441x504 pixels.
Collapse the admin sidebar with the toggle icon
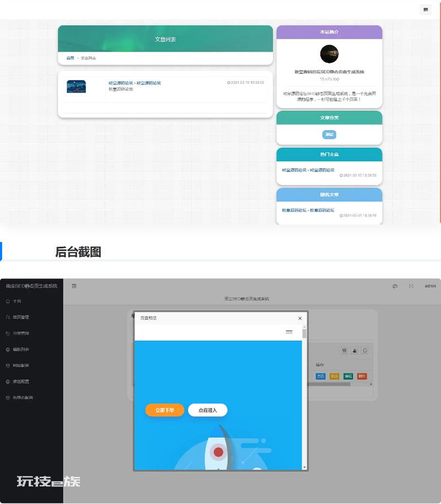point(74,286)
